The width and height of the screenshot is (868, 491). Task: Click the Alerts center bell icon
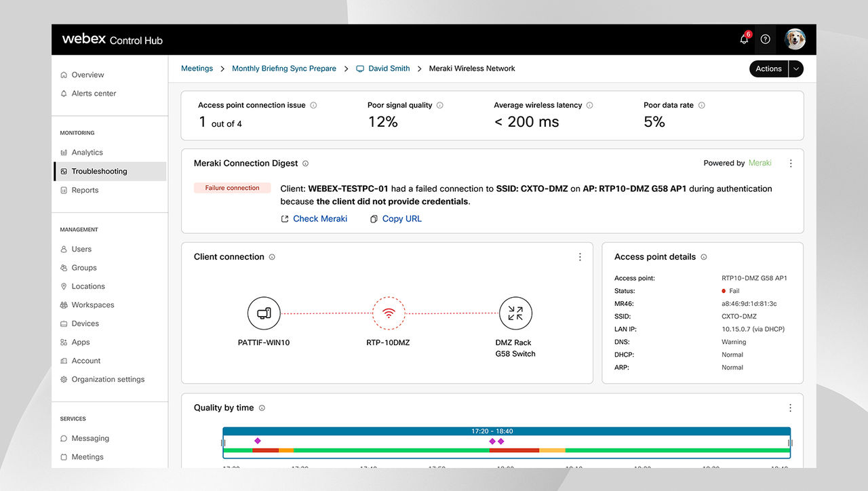point(64,94)
